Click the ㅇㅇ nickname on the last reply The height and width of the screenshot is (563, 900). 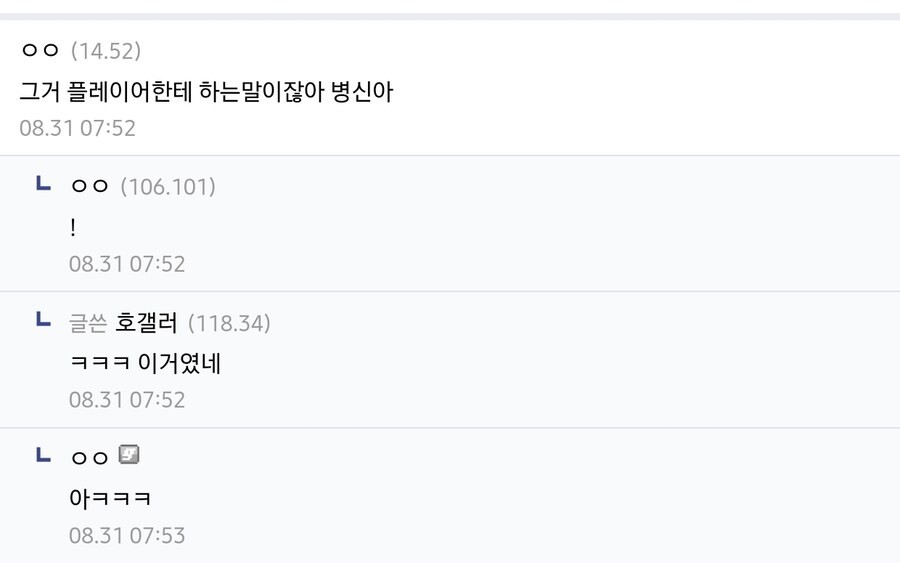pos(89,457)
